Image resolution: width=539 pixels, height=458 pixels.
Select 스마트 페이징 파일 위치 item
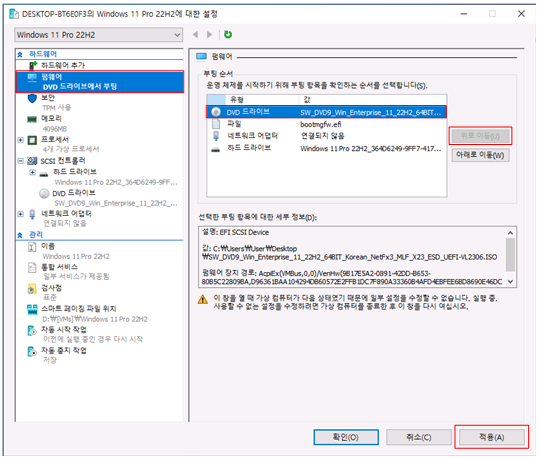click(x=79, y=309)
